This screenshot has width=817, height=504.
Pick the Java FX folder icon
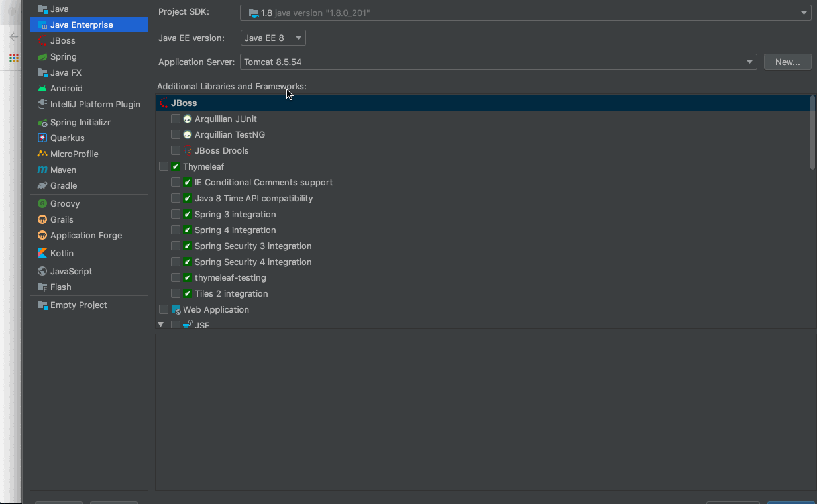(x=42, y=73)
